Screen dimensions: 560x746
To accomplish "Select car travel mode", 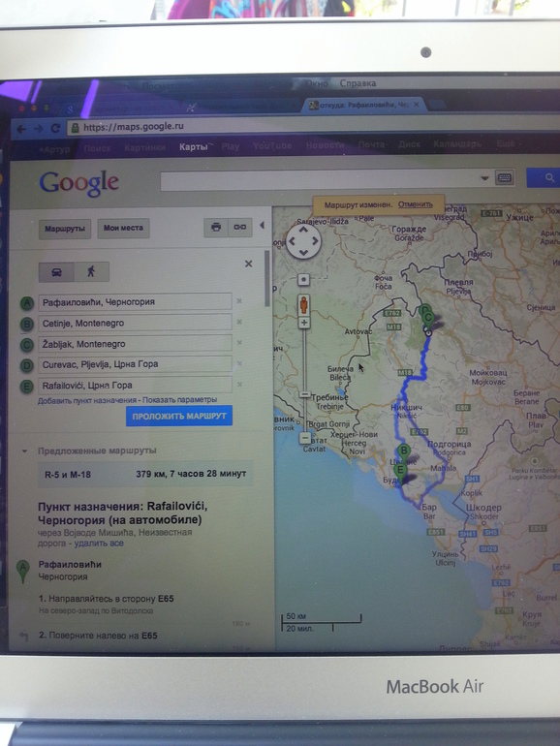I will (x=56, y=272).
